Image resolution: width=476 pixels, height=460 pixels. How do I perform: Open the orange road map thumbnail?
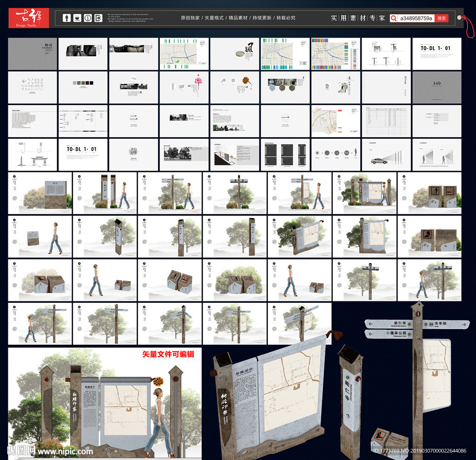pos(336,121)
